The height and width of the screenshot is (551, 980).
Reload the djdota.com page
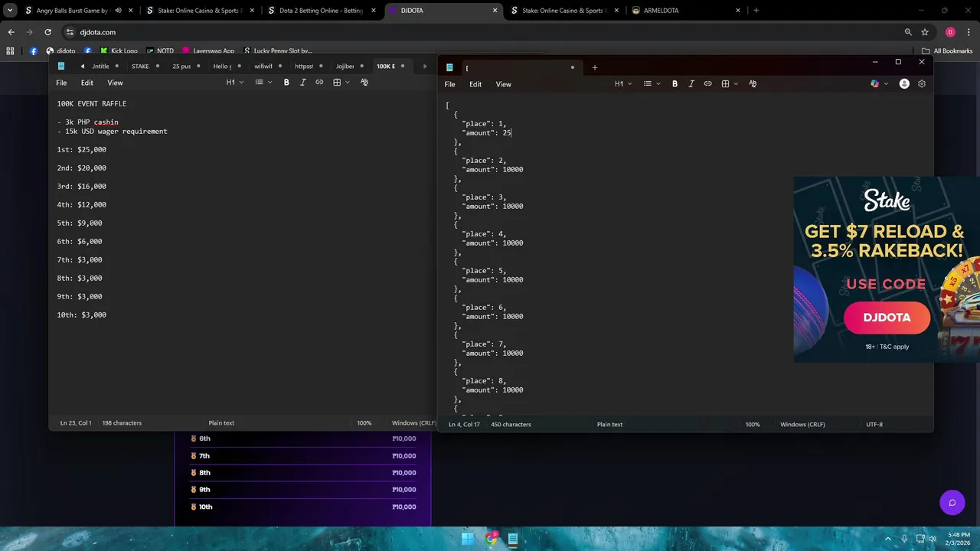point(47,32)
